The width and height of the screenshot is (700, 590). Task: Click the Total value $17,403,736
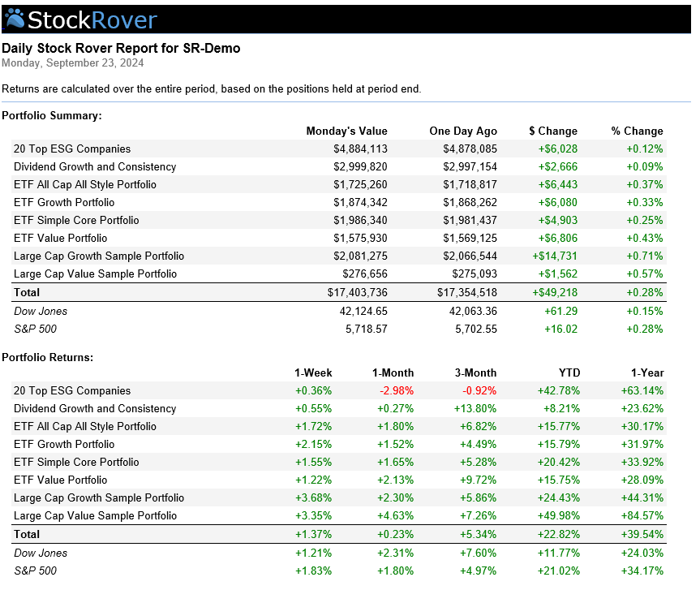[x=357, y=292]
